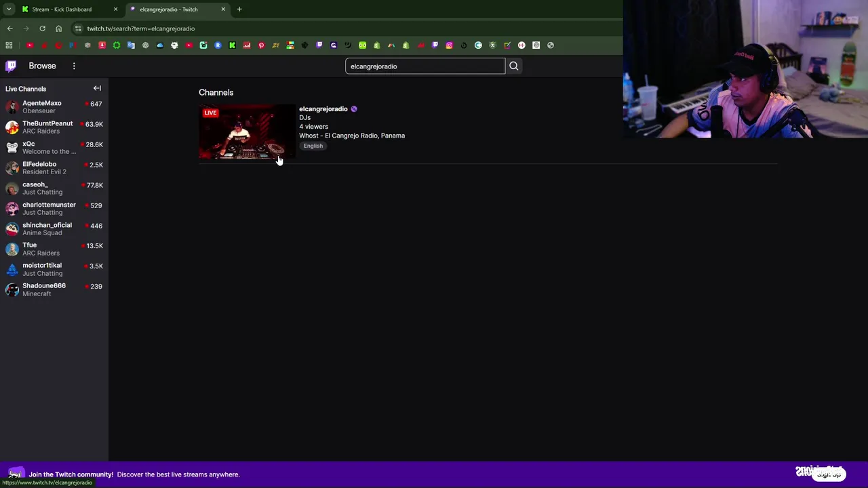The width and height of the screenshot is (868, 488).
Task: Open the Google Translate bookmark
Action: click(x=131, y=45)
